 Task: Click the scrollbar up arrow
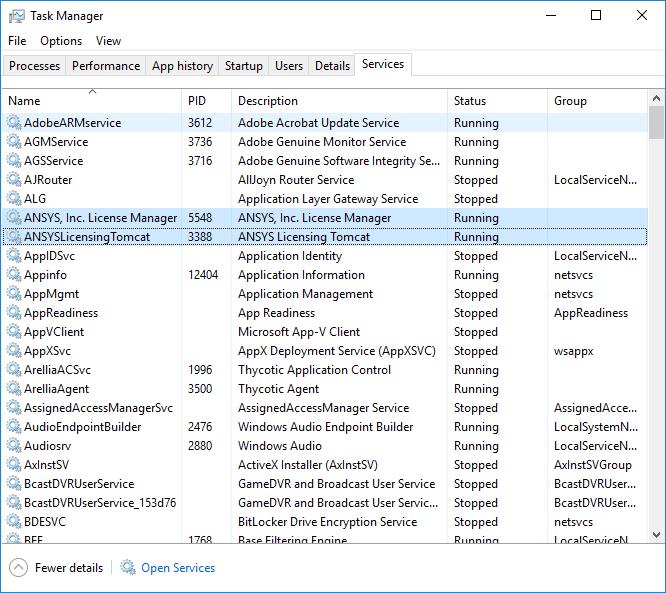pos(656,99)
